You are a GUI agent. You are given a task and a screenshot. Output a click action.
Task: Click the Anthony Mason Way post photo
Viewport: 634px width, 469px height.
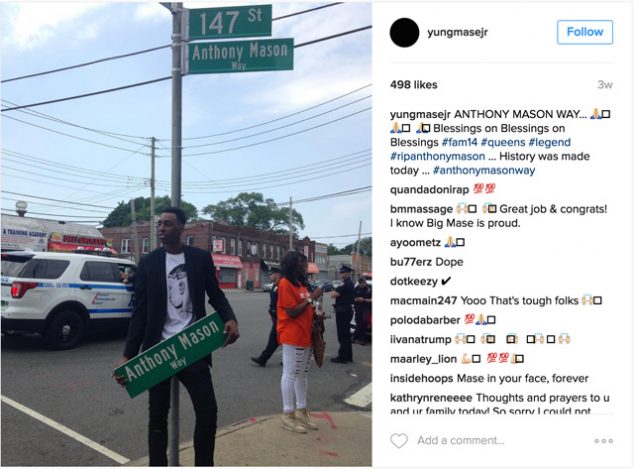click(x=186, y=234)
